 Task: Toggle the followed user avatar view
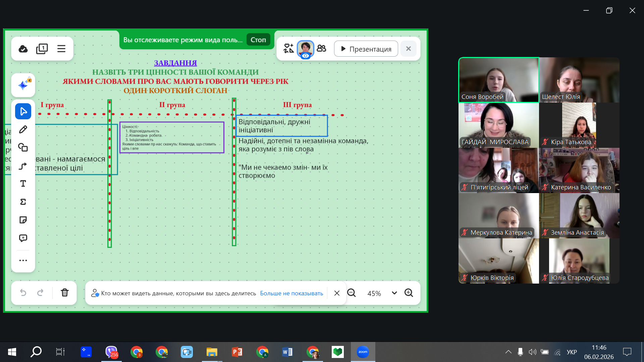305,49
